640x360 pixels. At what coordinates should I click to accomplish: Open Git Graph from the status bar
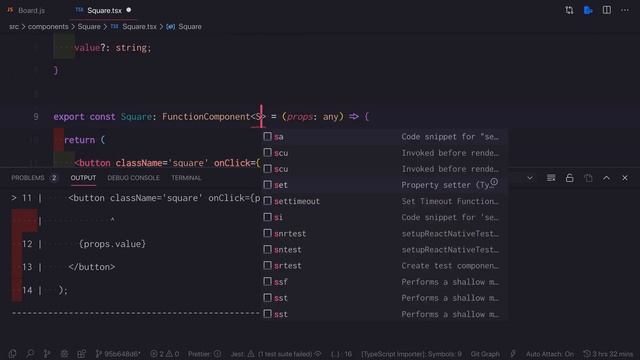click(485, 354)
